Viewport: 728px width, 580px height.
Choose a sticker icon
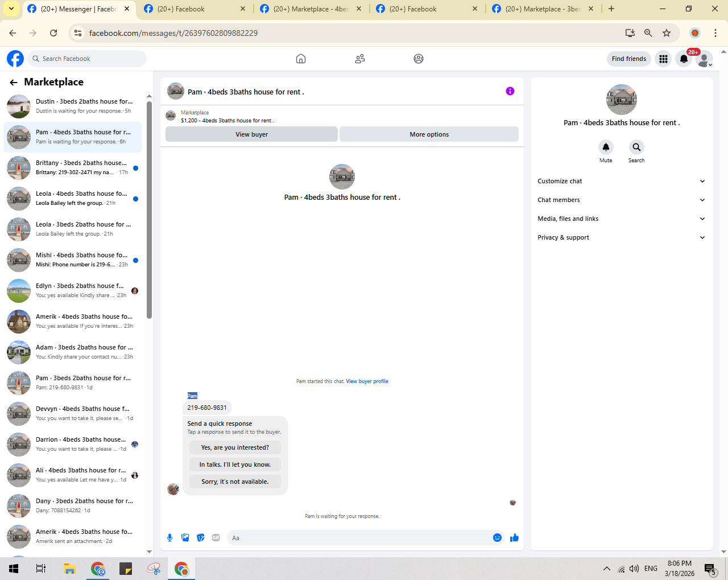click(x=201, y=538)
